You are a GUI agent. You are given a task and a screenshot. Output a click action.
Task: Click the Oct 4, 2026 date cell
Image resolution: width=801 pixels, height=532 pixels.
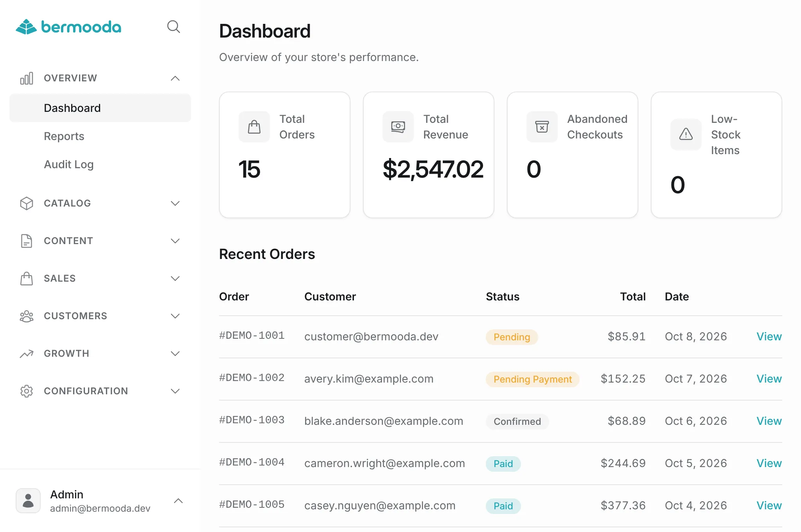(x=696, y=505)
